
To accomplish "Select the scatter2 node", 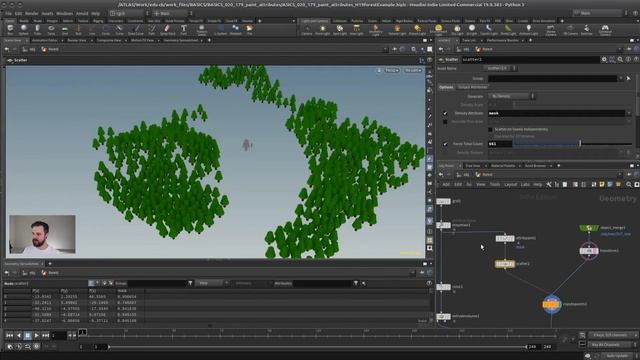I will [x=505, y=264].
